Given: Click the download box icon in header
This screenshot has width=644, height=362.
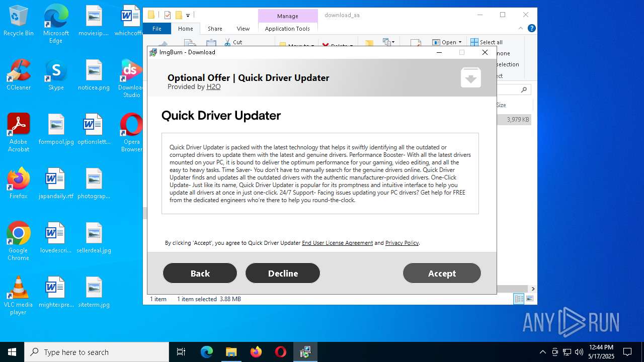Looking at the screenshot, I should tap(470, 77).
